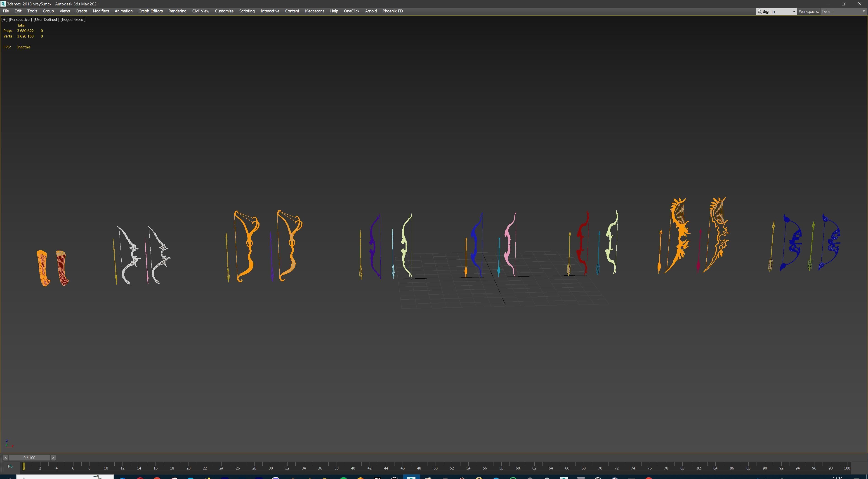Click the next frame arrow on time slider
The height and width of the screenshot is (479, 868).
pyautogui.click(x=53, y=458)
